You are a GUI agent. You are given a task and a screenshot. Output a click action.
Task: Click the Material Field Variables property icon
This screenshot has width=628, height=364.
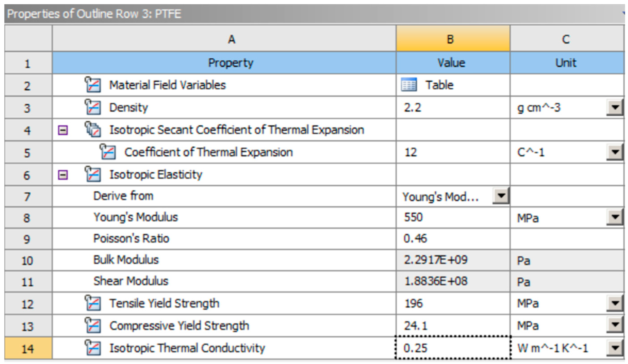[x=93, y=85]
